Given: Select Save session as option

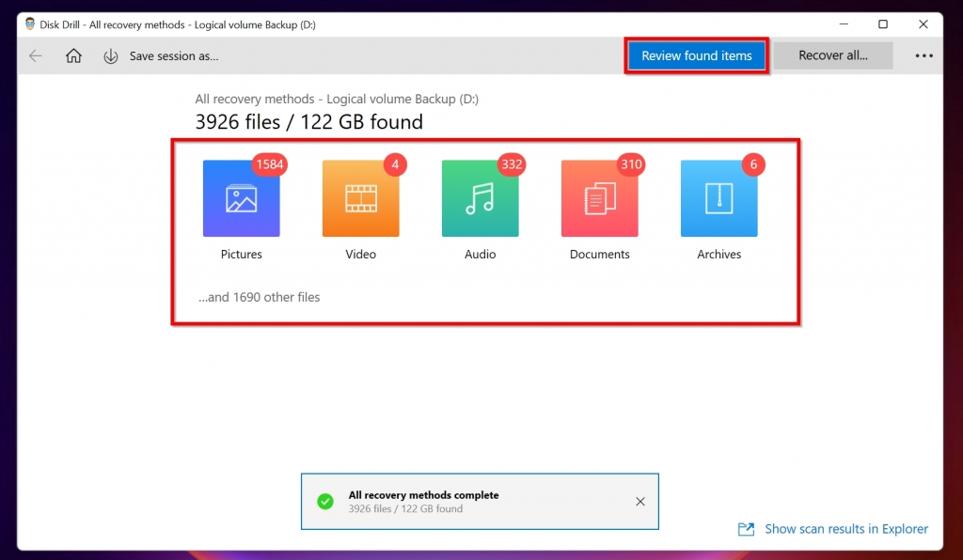Looking at the screenshot, I should click(x=172, y=55).
